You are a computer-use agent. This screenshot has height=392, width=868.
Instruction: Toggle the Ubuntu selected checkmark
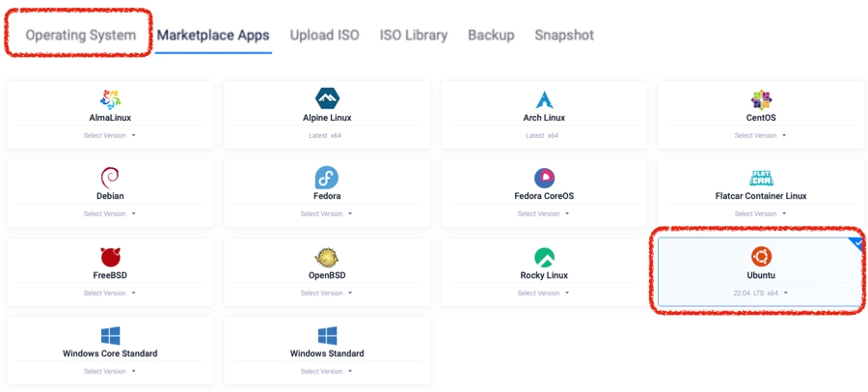(857, 243)
